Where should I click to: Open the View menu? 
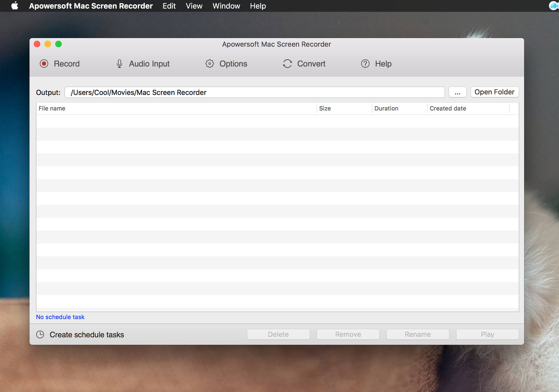(x=194, y=6)
